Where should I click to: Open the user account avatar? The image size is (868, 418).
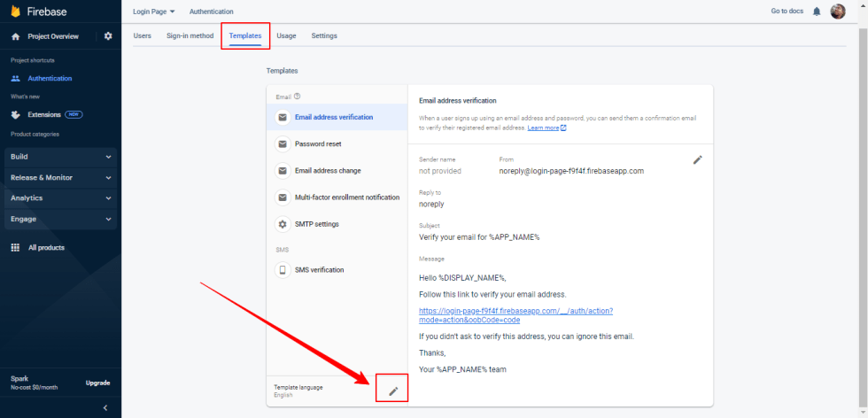click(x=838, y=12)
